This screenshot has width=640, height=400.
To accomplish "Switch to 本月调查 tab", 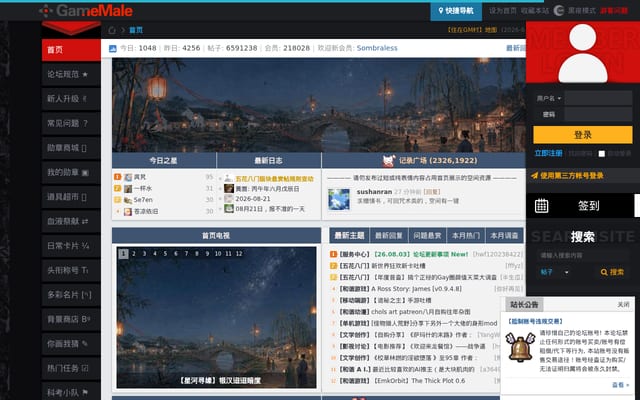I will tap(504, 236).
